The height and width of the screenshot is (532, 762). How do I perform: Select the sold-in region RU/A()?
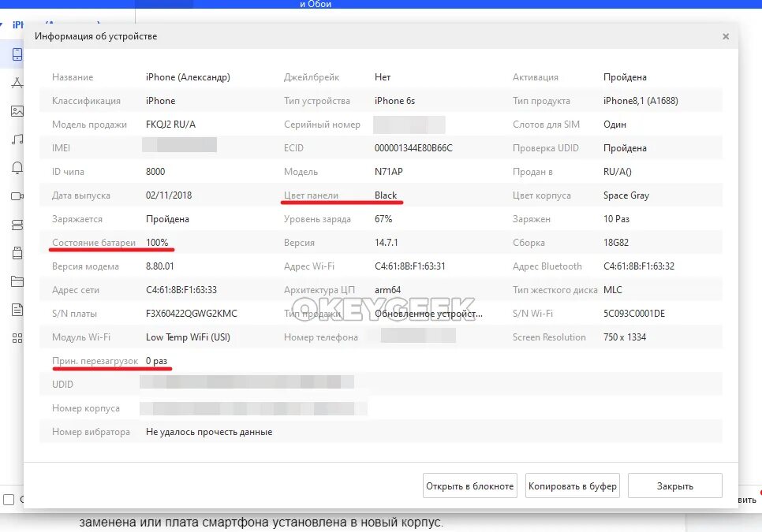[x=617, y=172]
